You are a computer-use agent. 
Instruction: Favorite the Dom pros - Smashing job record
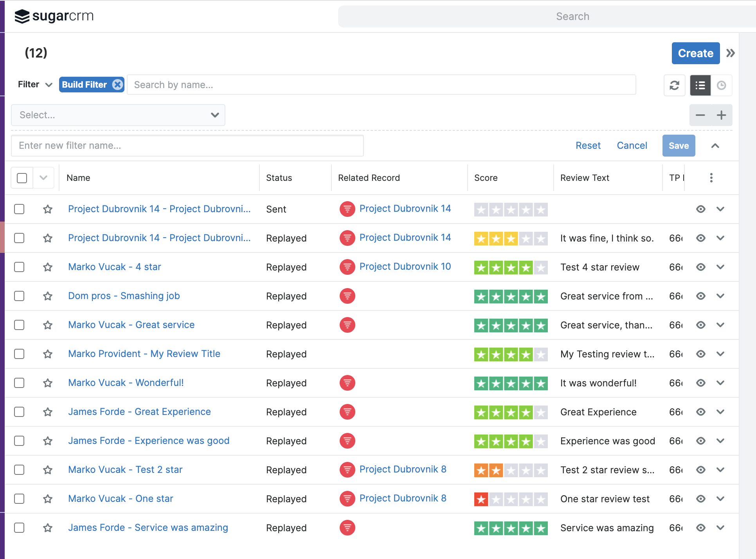pyautogui.click(x=48, y=296)
